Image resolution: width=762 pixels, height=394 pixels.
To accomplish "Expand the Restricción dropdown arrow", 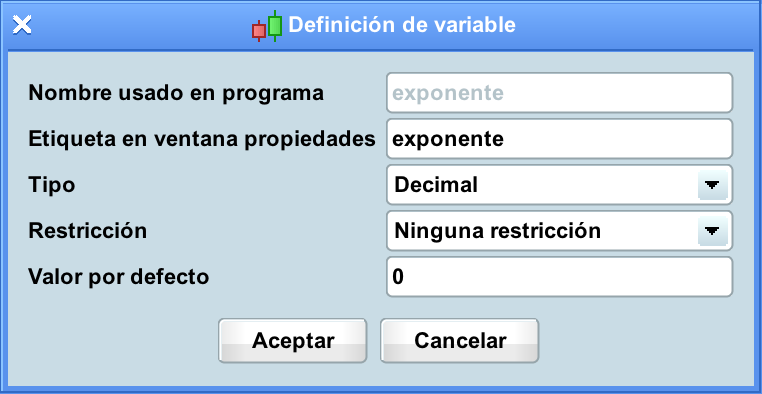I will pyautogui.click(x=712, y=231).
